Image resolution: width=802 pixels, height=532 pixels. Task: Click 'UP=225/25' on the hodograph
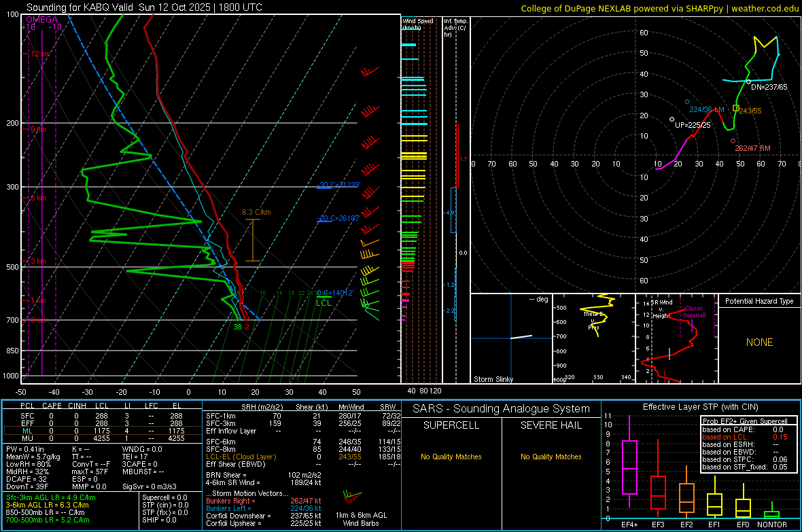(x=693, y=125)
